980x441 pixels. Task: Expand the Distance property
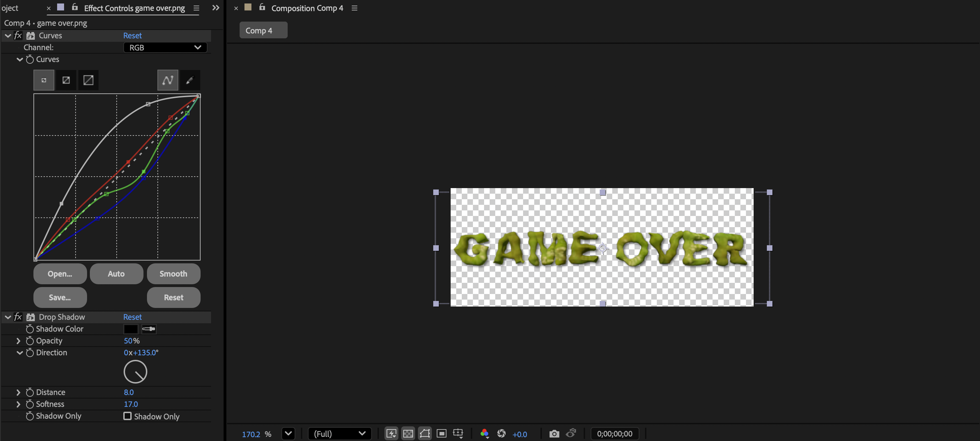pos(18,392)
